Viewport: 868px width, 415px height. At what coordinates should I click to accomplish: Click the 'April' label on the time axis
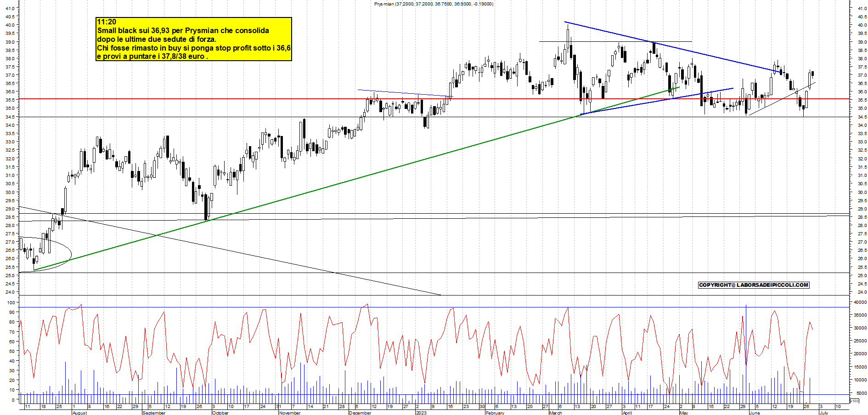[626, 413]
